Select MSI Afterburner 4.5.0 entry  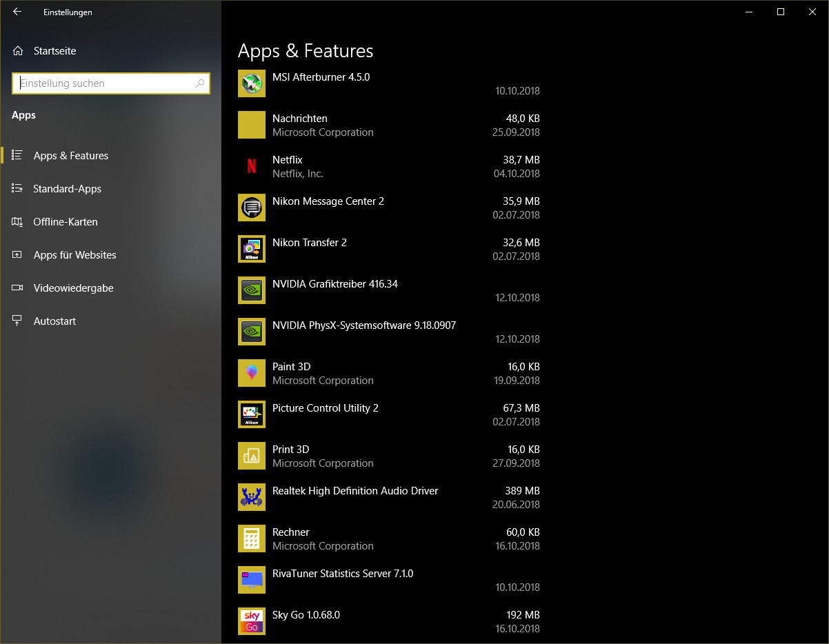pos(321,77)
